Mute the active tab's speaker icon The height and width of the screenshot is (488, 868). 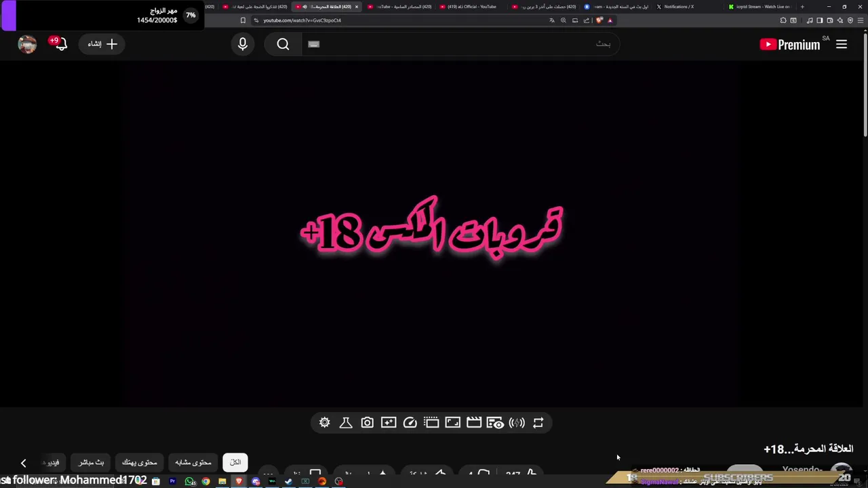[304, 7]
